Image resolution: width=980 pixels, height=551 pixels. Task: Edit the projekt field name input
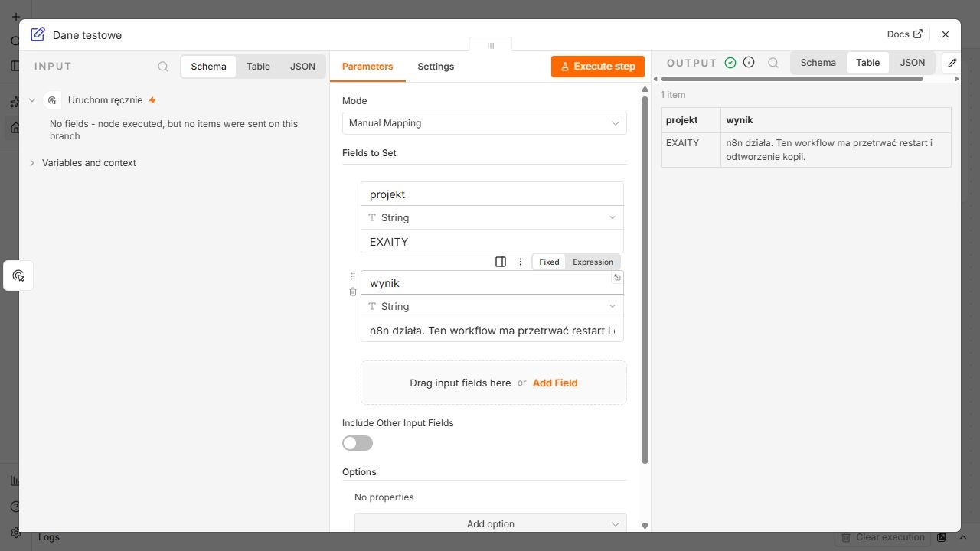coord(492,194)
